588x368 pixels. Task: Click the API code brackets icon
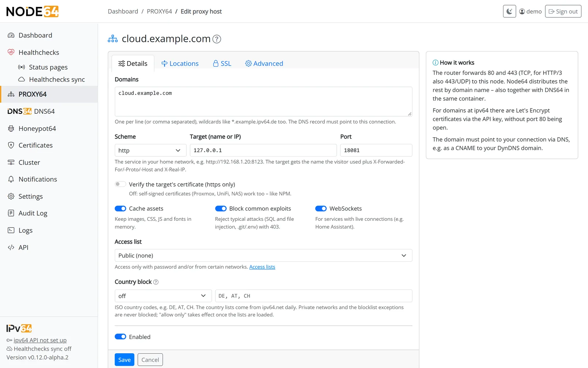click(x=11, y=247)
